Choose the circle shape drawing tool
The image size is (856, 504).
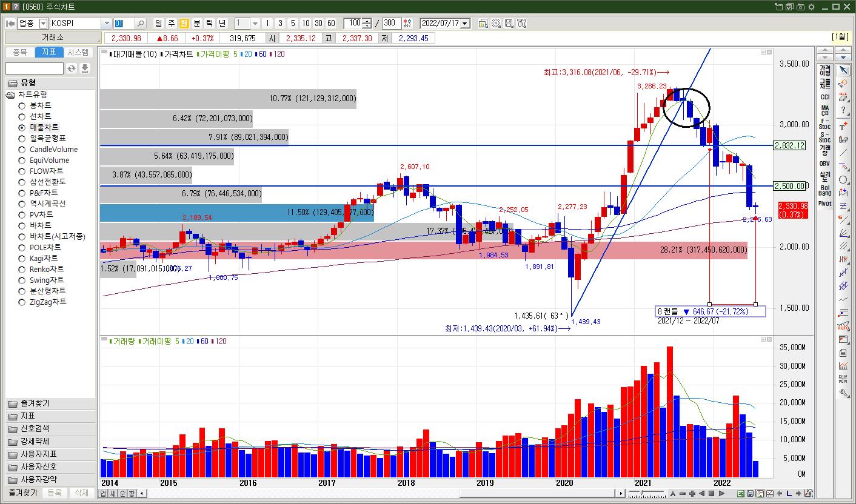843,180
